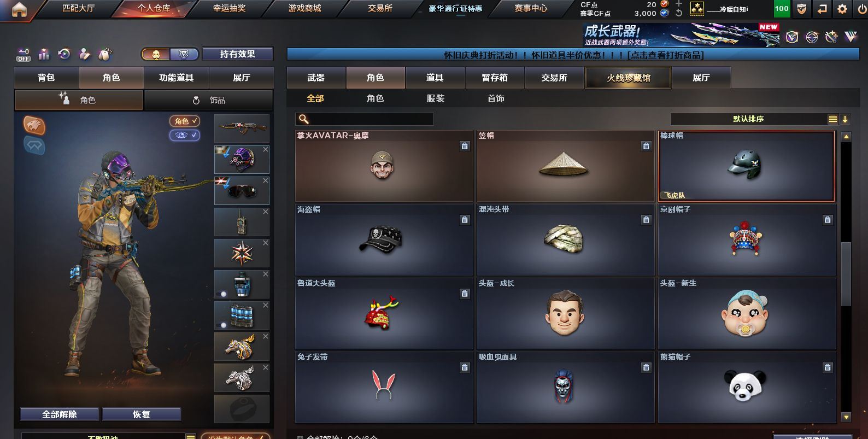Click the trash icon on 笠帽 item
The height and width of the screenshot is (439, 868).
pyautogui.click(x=646, y=146)
